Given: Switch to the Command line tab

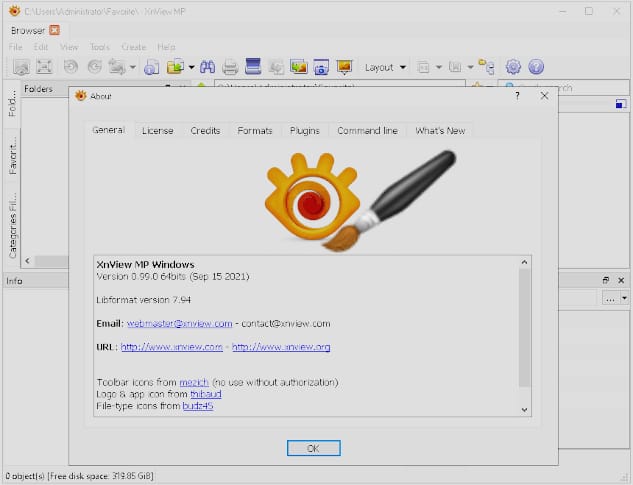Looking at the screenshot, I should (x=367, y=131).
